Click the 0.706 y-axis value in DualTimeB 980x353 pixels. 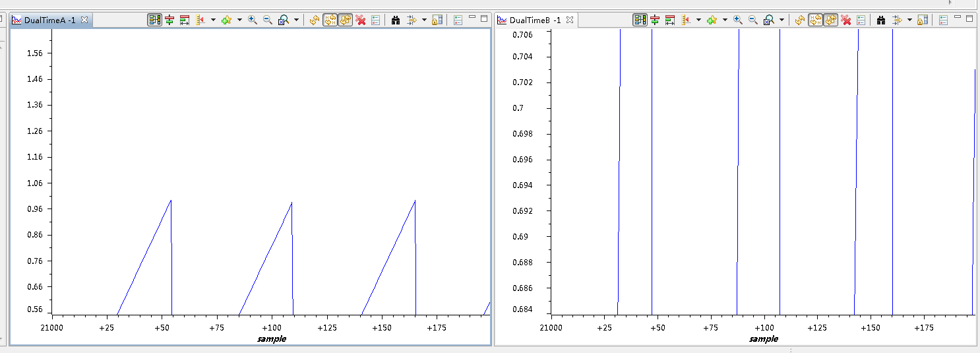(x=522, y=34)
